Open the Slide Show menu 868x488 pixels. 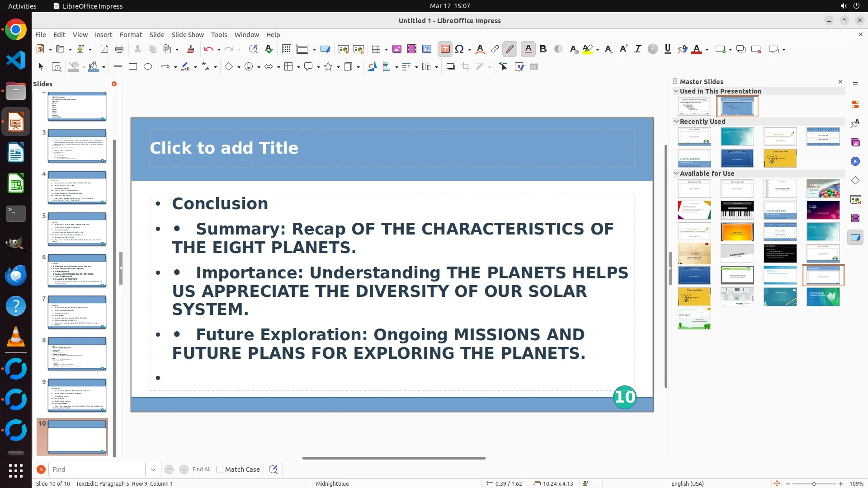pyautogui.click(x=188, y=35)
